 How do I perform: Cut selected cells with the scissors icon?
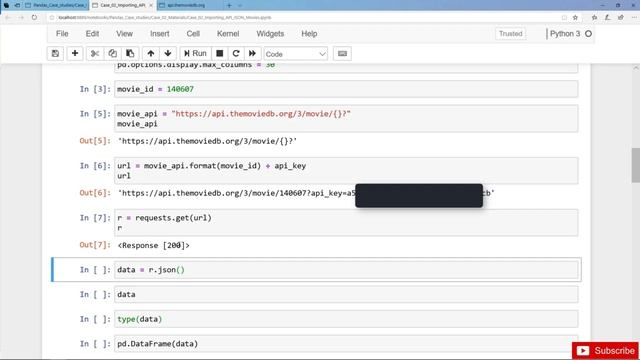click(x=95, y=53)
